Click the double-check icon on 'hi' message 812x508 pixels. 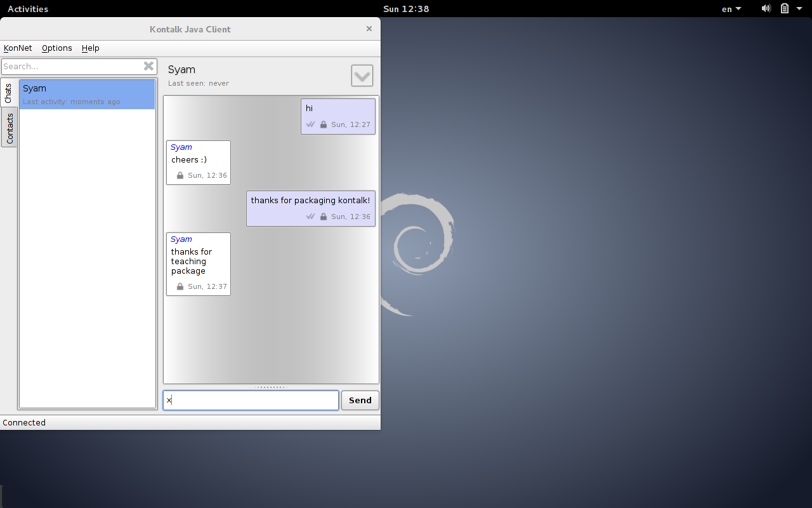(x=310, y=124)
